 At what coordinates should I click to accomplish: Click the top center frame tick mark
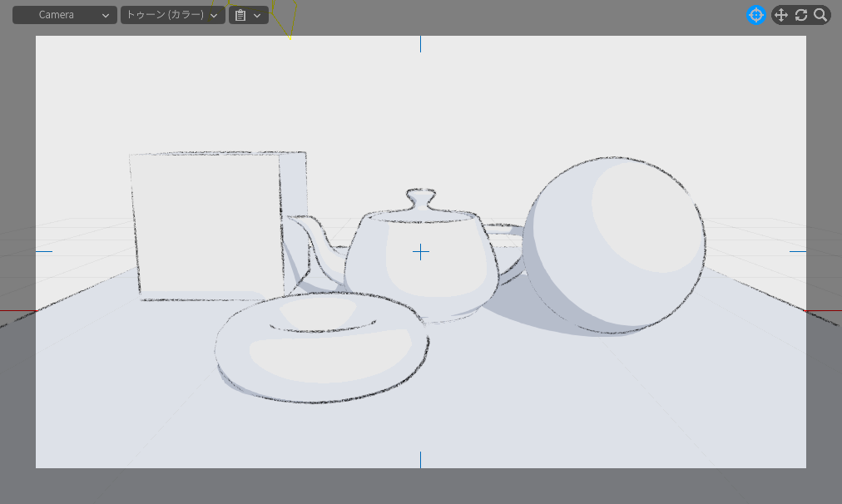pyautogui.click(x=421, y=43)
